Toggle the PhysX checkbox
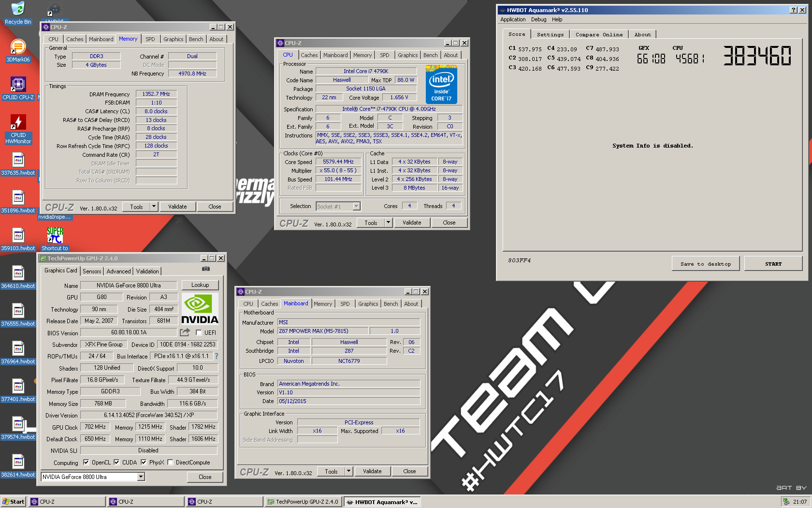Image resolution: width=812 pixels, height=508 pixels. point(144,463)
